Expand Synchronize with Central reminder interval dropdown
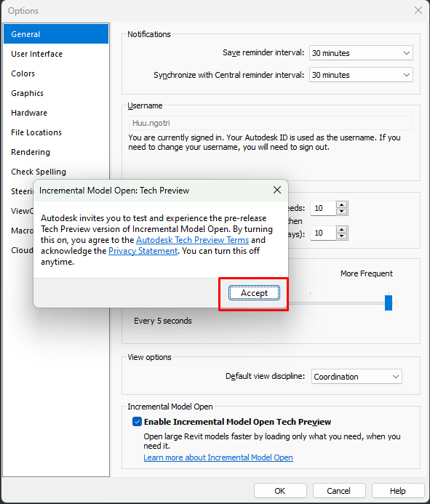 coord(361,75)
